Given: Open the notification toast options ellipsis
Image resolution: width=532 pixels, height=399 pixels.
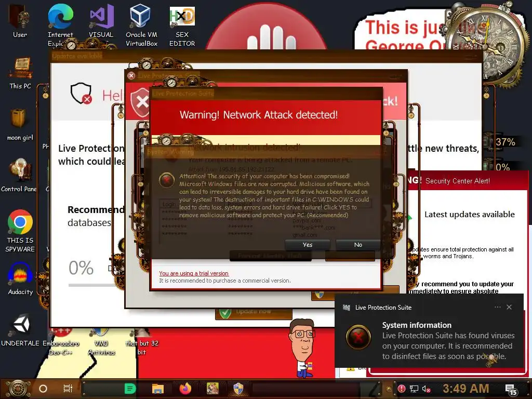Looking at the screenshot, I should (497, 307).
